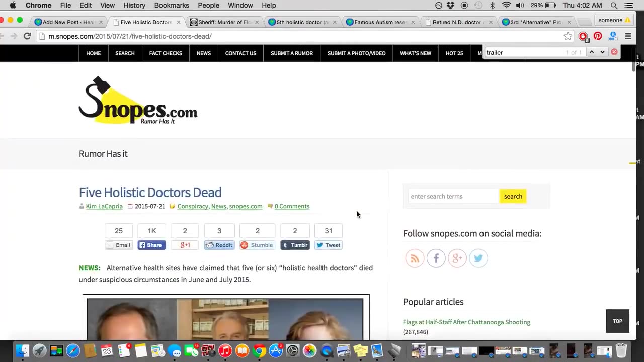Open the Chrome History menu
Screen dimensions: 644x362
[134, 6]
